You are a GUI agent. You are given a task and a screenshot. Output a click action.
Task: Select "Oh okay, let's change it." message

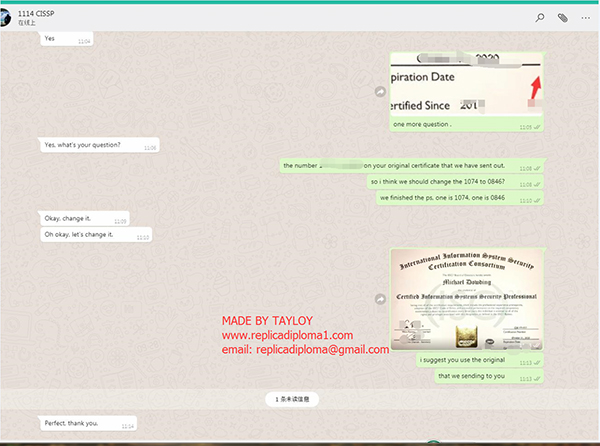[x=96, y=235]
